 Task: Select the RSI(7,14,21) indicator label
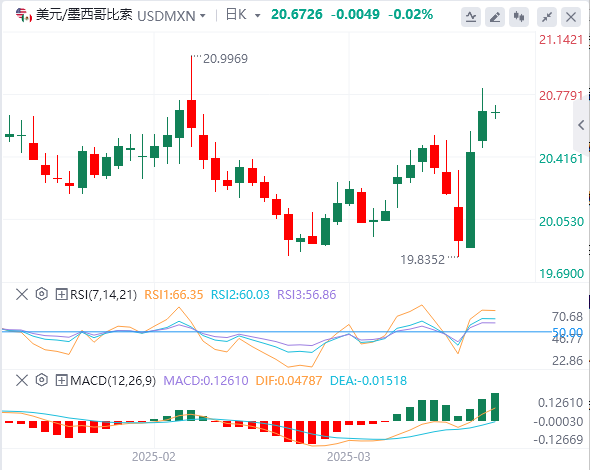pos(103,294)
